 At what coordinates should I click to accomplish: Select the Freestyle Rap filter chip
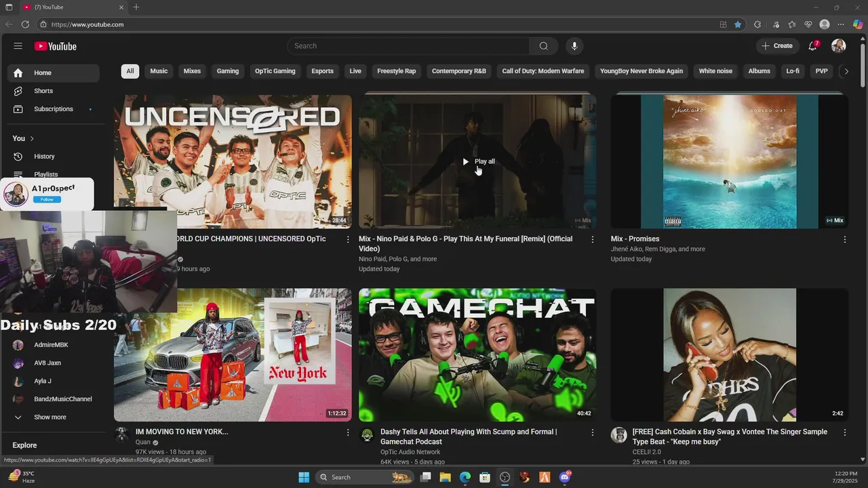coord(397,71)
